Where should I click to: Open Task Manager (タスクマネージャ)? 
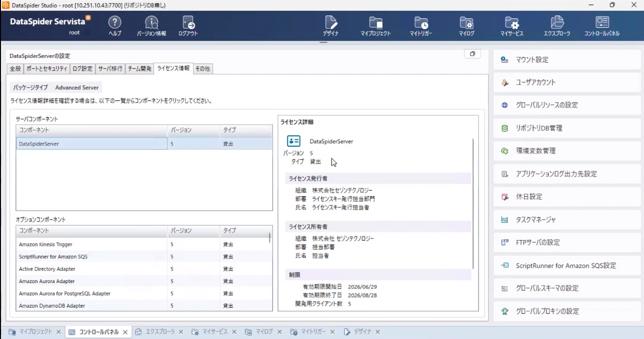(567, 220)
